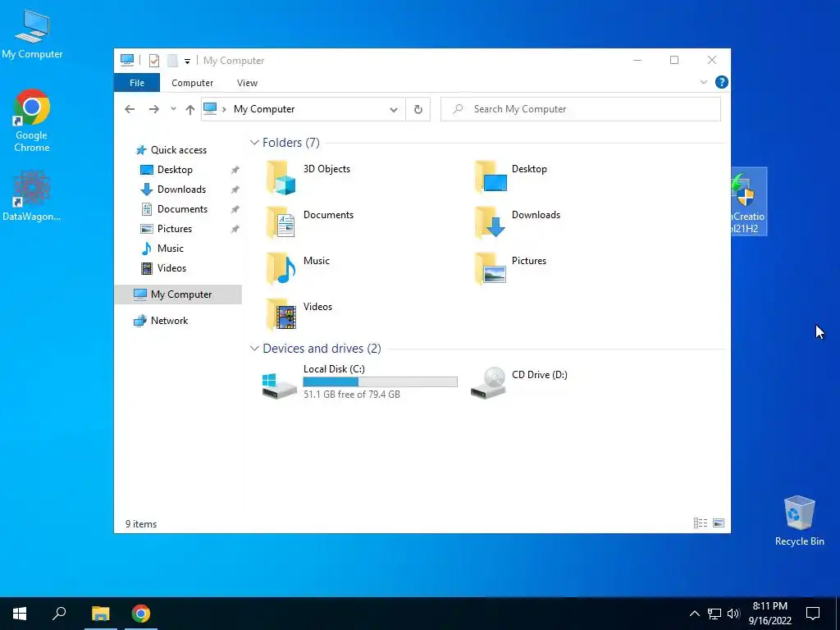Open the volume tray icon
Viewport: 840px width, 630px height.
pos(733,614)
